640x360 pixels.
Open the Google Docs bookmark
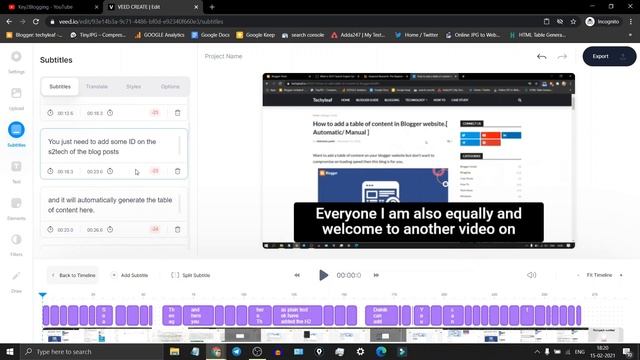(211, 35)
